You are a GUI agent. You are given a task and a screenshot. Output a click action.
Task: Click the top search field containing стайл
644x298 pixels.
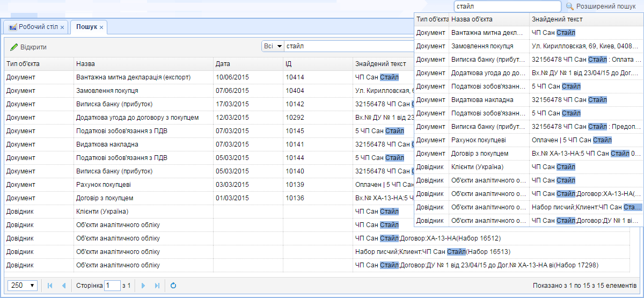tap(508, 6)
